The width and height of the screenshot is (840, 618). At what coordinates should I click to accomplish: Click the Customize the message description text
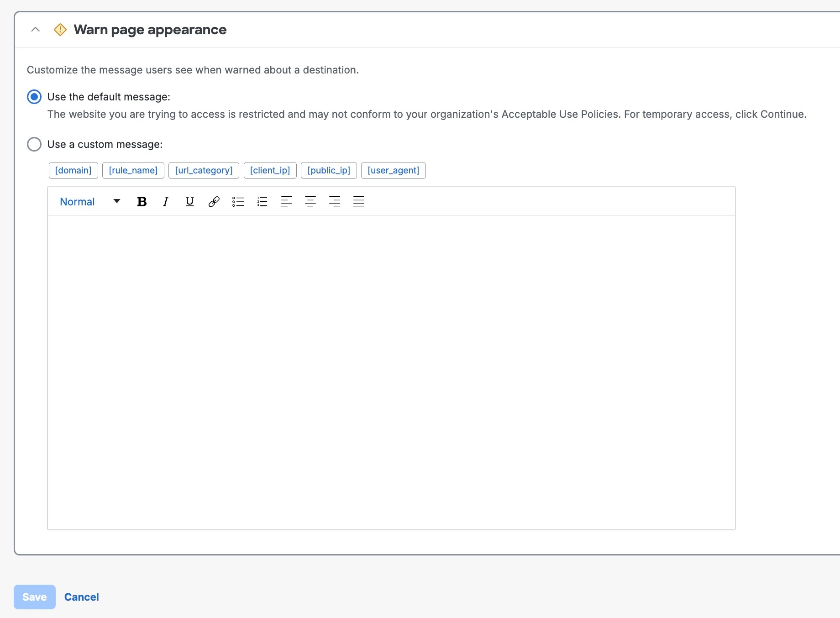coord(193,70)
